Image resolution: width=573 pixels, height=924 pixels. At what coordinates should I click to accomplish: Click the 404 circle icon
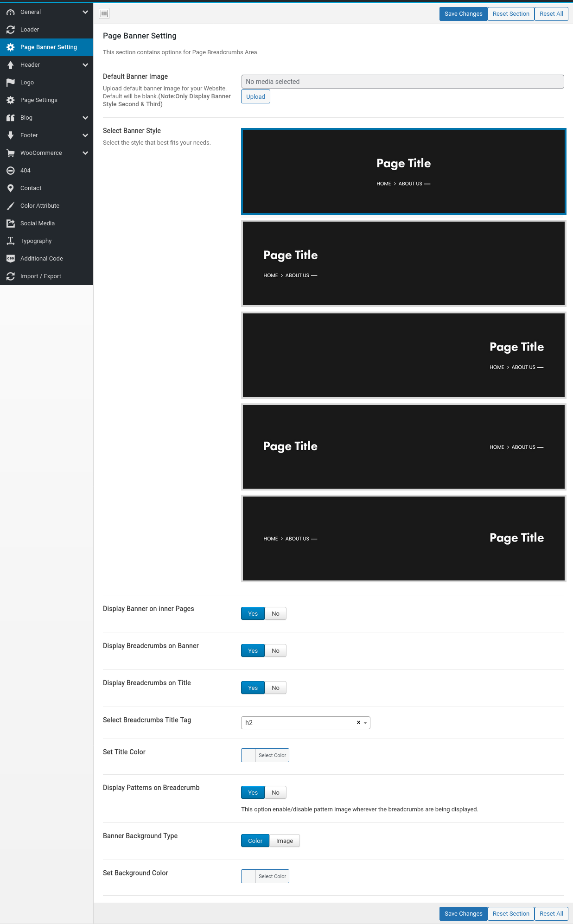point(11,171)
